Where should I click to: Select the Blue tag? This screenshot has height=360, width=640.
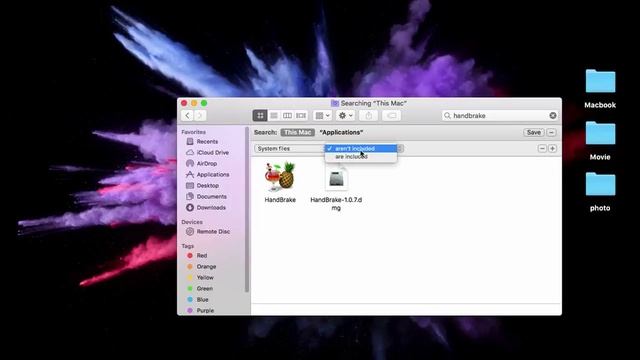(x=198, y=300)
